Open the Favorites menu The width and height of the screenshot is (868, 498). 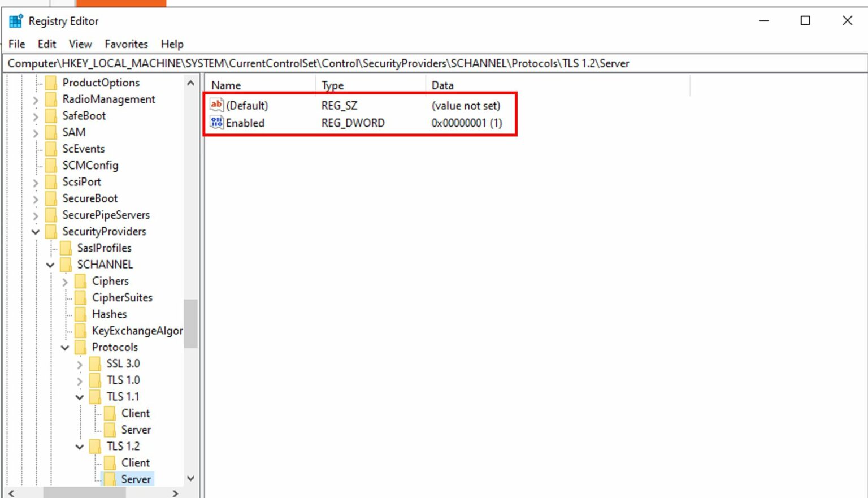pos(125,44)
